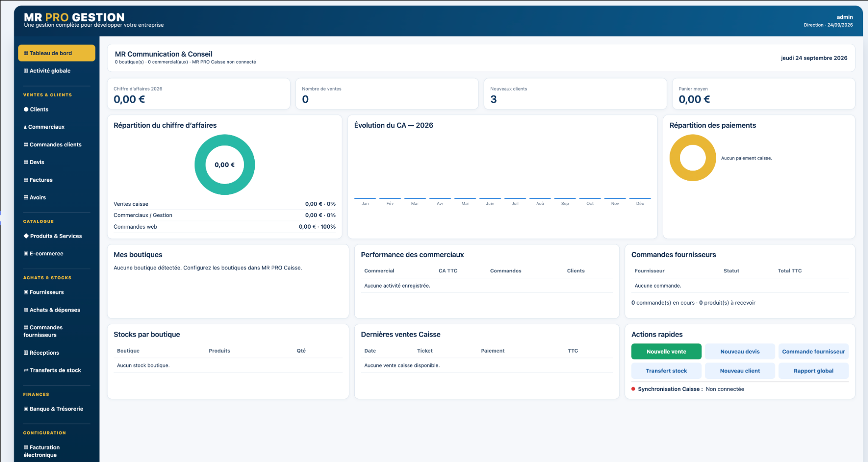Click the Nombre de ventes card

pos(387,94)
